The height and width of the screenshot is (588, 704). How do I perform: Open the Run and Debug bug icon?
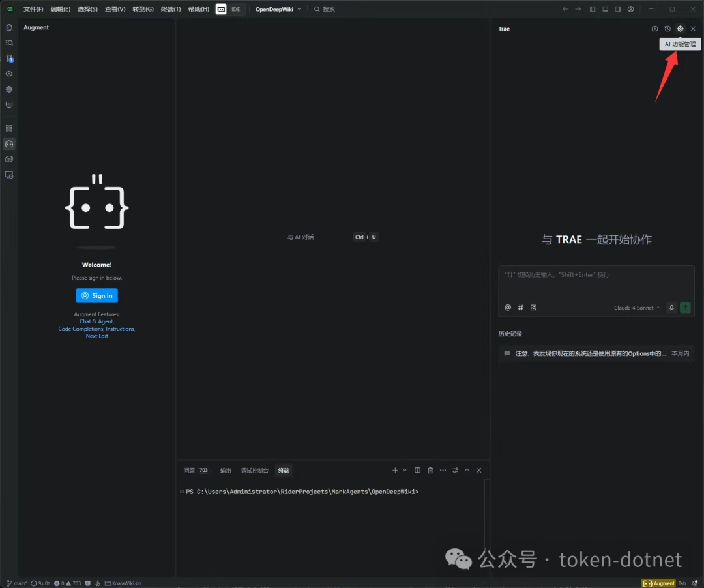9,89
